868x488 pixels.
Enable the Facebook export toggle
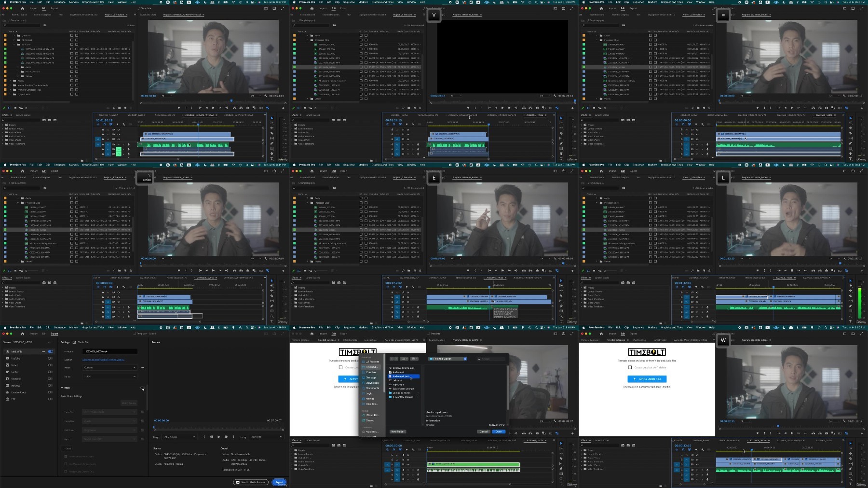pos(50,378)
